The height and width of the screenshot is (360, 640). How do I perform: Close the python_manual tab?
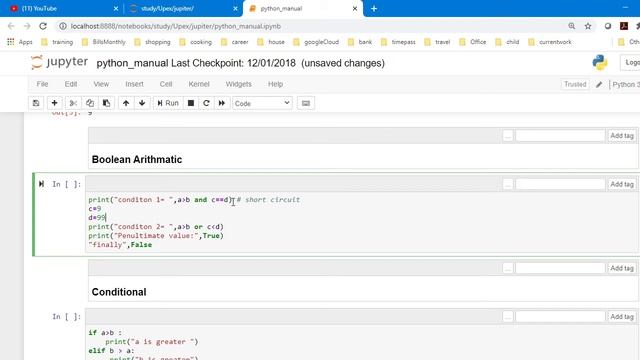355,8
